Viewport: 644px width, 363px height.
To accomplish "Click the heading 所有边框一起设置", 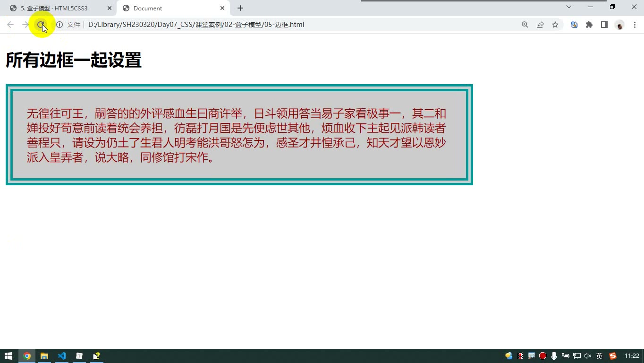I will pyautogui.click(x=74, y=60).
